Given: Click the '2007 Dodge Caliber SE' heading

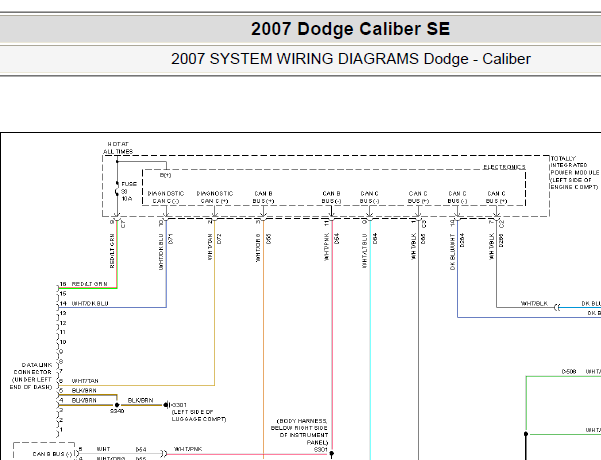Looking at the screenshot, I should 350,29.
